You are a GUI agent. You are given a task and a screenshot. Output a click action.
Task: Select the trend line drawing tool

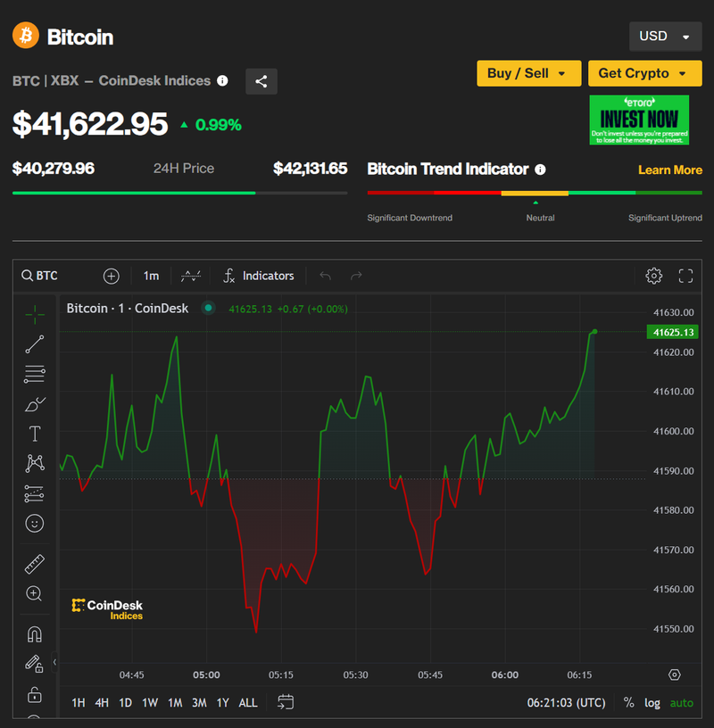pyautogui.click(x=35, y=344)
